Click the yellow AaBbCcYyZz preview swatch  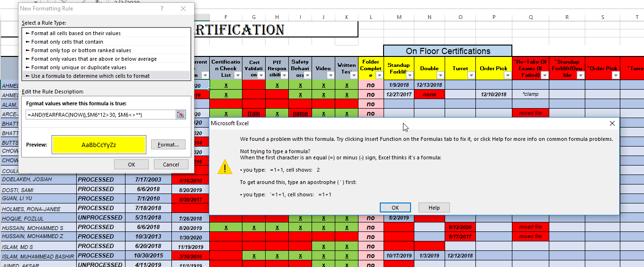pyautogui.click(x=99, y=145)
